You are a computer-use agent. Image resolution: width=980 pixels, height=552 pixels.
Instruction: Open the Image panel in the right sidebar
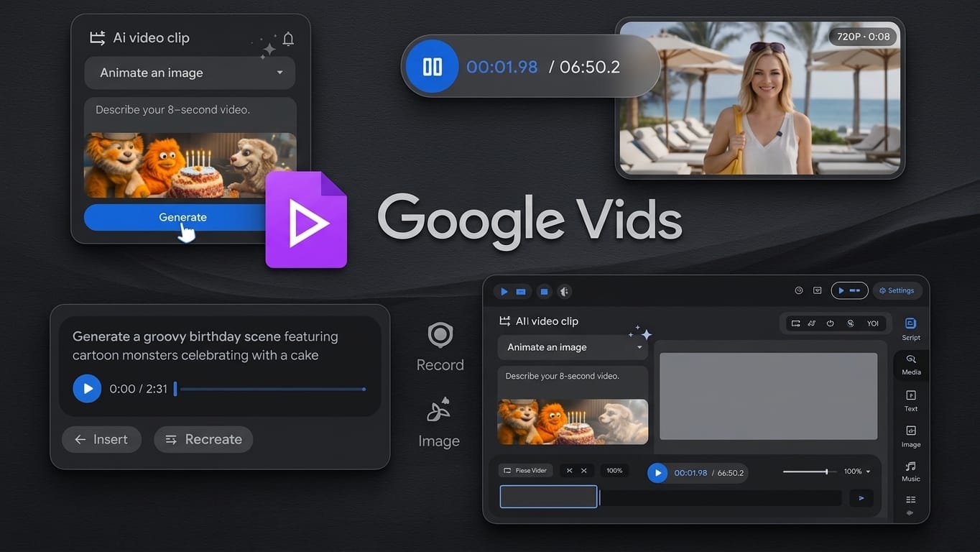click(x=910, y=436)
